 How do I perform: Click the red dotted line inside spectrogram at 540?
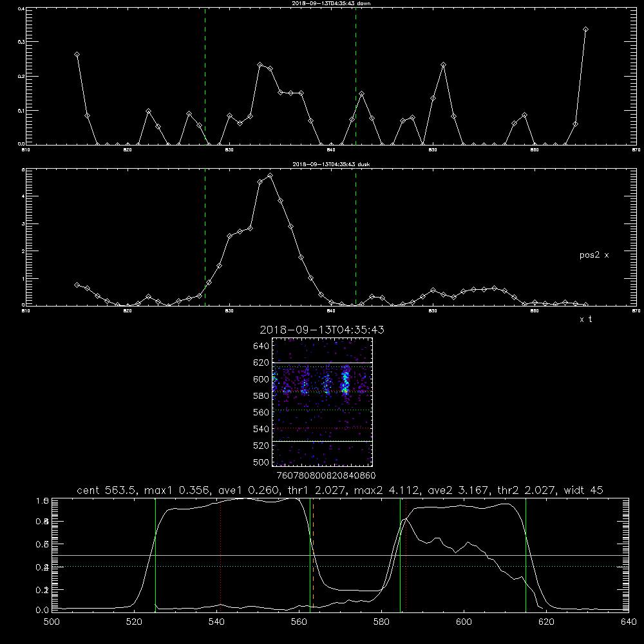point(323,428)
